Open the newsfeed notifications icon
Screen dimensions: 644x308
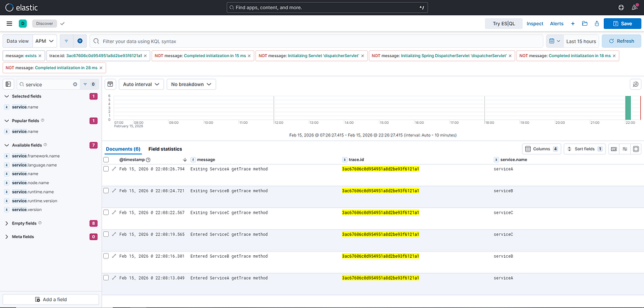click(635, 8)
